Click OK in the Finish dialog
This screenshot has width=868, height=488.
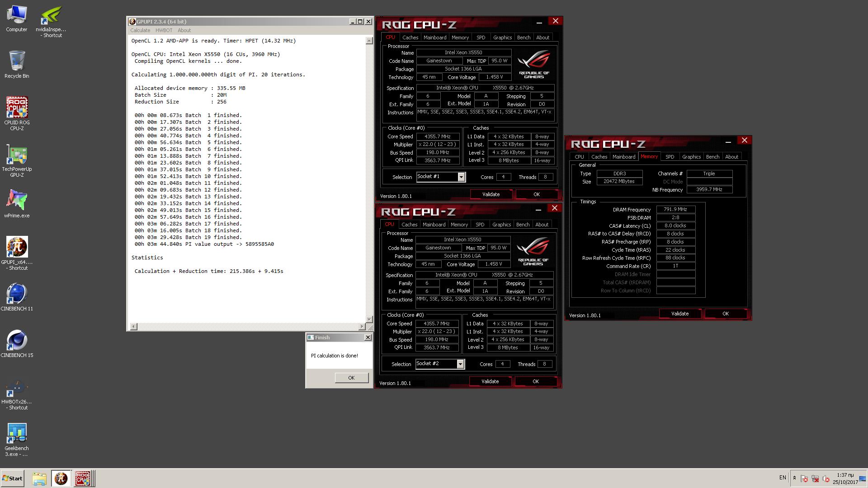(351, 378)
